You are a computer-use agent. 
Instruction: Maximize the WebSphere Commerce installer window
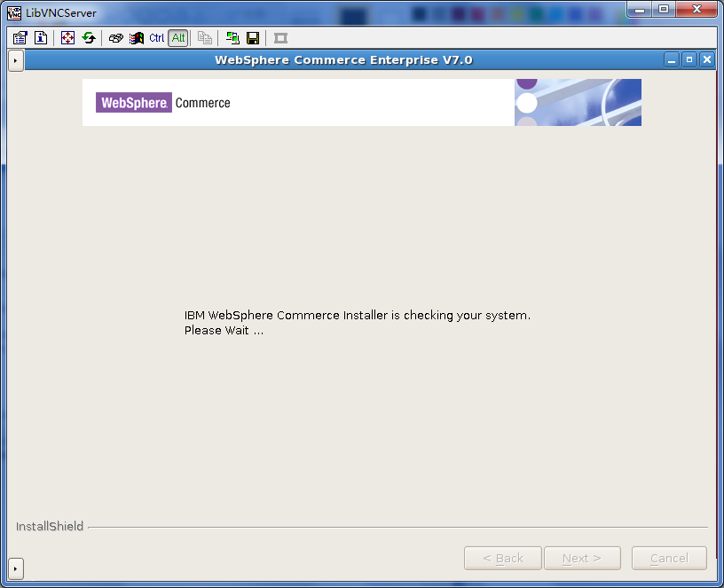(x=689, y=60)
